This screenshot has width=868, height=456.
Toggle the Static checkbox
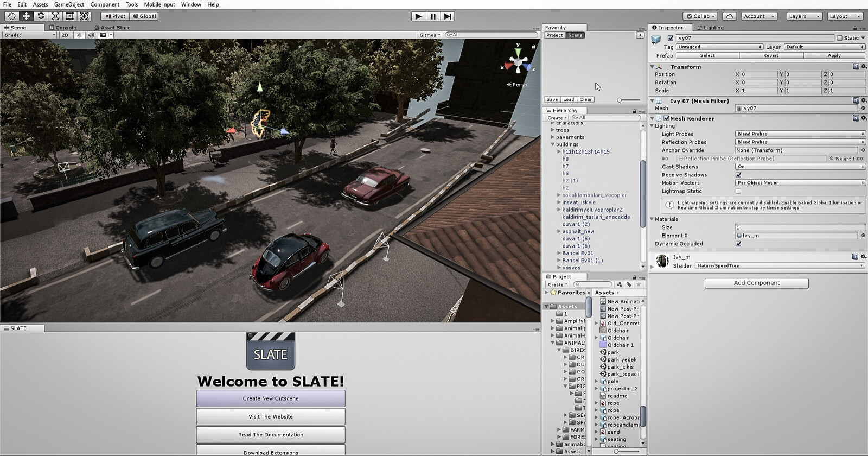[x=840, y=38]
